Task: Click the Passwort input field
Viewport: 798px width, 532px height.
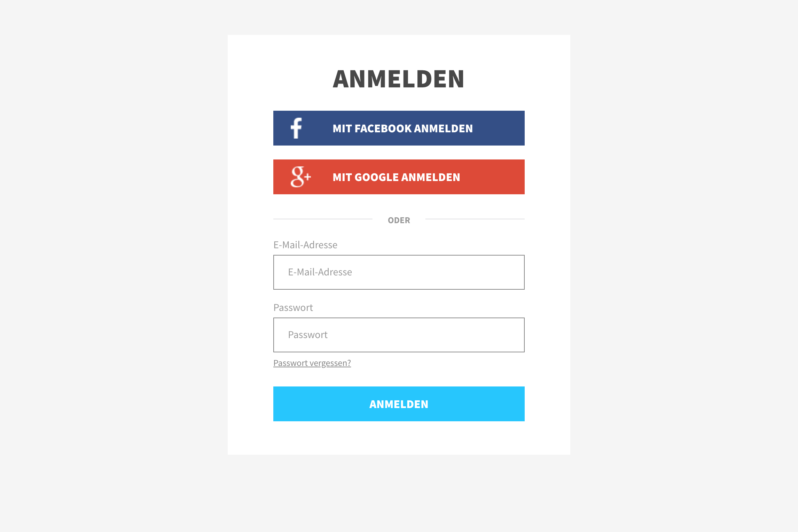Action: point(399,335)
